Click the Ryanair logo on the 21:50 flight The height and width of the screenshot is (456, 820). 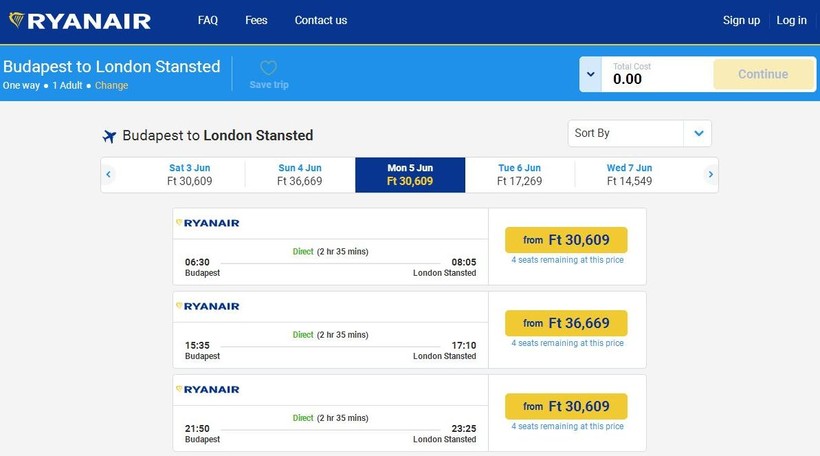pos(208,389)
